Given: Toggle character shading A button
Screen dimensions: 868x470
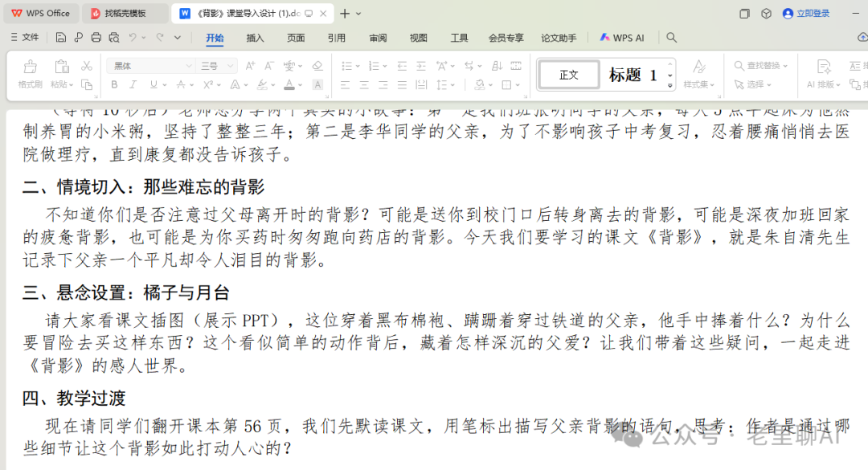Looking at the screenshot, I should 317,84.
